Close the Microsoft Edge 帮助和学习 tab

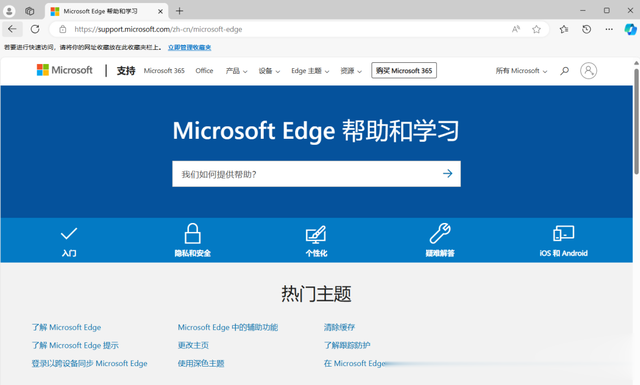tap(160, 11)
